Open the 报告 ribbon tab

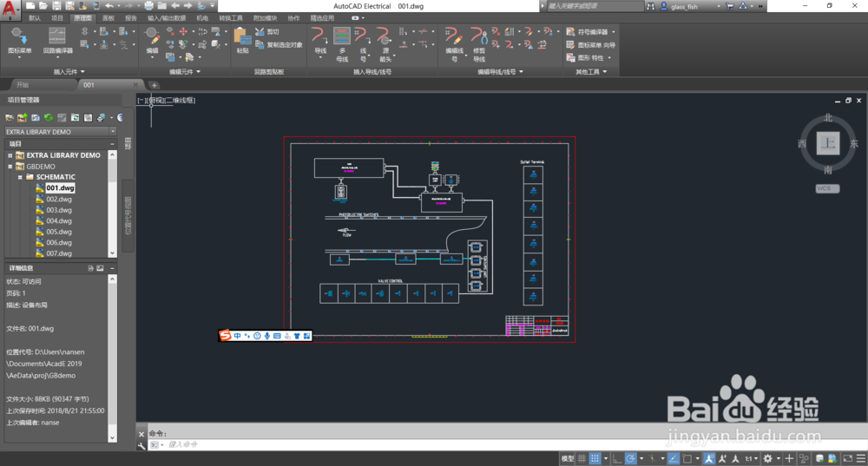[x=131, y=18]
